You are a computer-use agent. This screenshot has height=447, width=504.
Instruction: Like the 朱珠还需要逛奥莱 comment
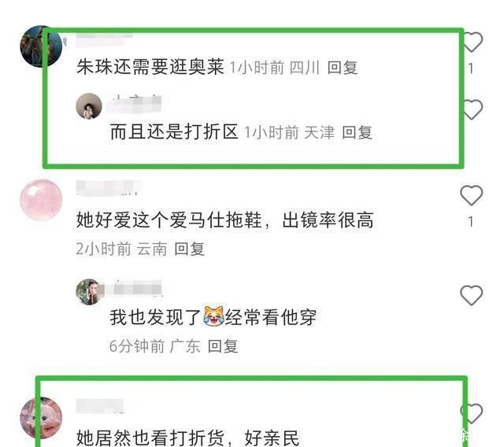tap(471, 42)
